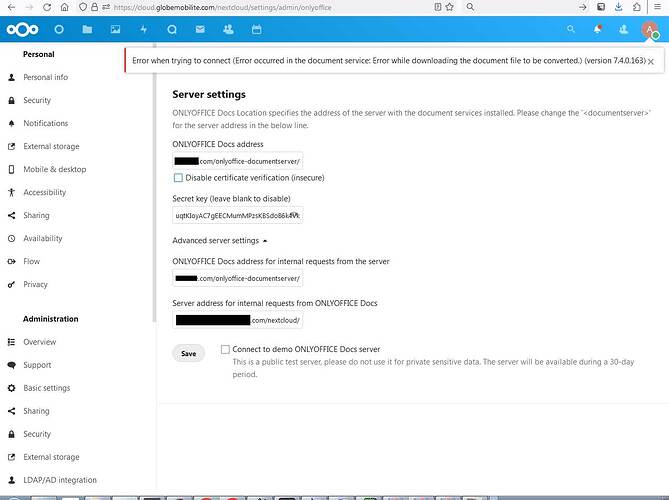Open Basic settings in Administration
This screenshot has height=500, width=669.
(47, 388)
